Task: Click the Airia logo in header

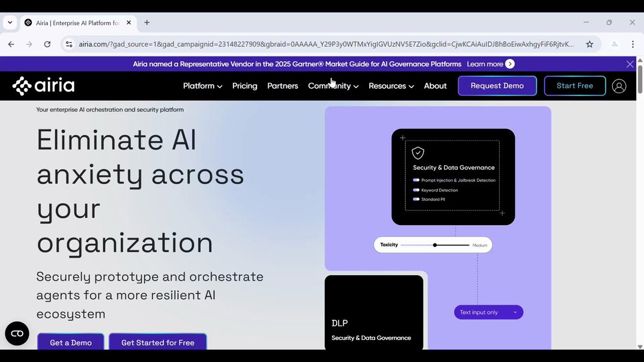Action: click(43, 86)
